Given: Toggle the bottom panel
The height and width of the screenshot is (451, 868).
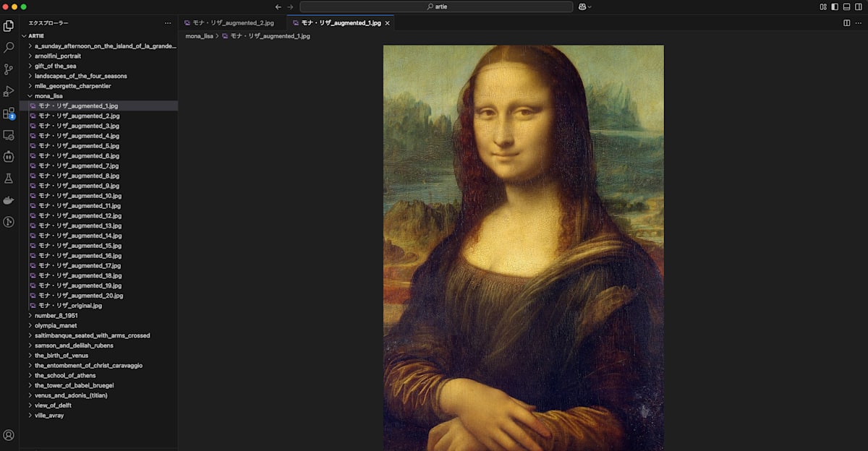Looking at the screenshot, I should point(846,7).
